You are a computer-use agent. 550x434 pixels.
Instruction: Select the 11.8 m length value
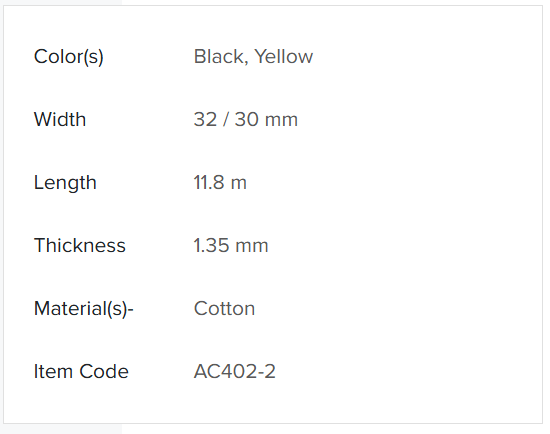point(220,182)
